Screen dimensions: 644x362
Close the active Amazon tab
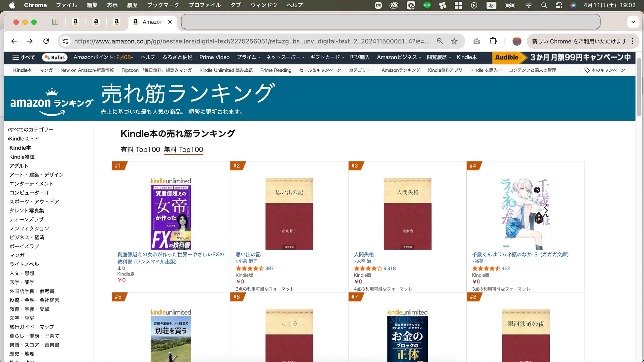point(170,22)
